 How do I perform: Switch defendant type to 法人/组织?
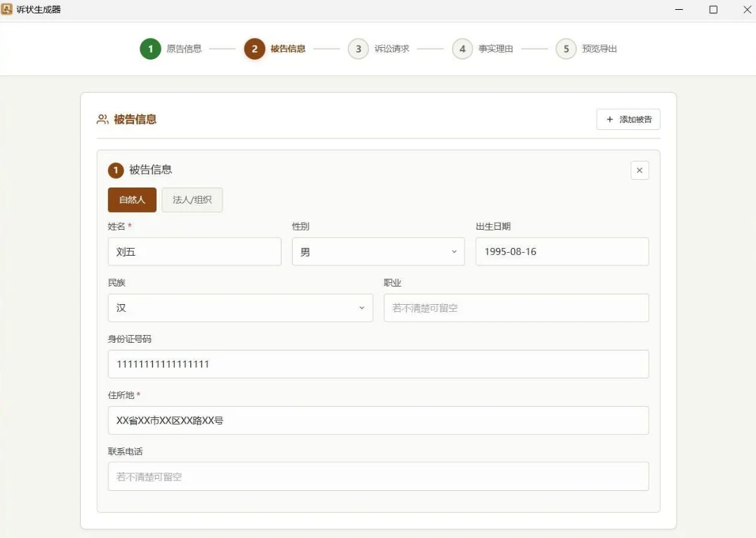coord(192,199)
